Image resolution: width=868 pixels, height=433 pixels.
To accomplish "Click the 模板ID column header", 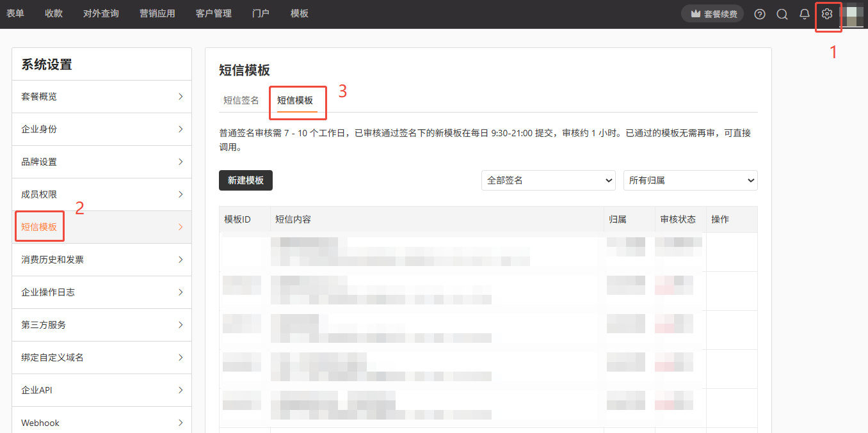I will tap(245, 219).
